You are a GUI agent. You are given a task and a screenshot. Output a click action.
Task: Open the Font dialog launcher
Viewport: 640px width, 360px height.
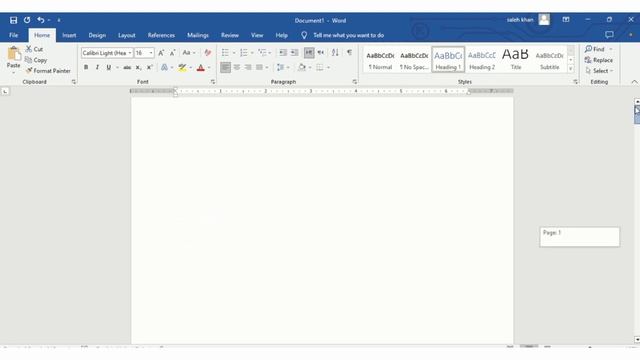click(213, 82)
